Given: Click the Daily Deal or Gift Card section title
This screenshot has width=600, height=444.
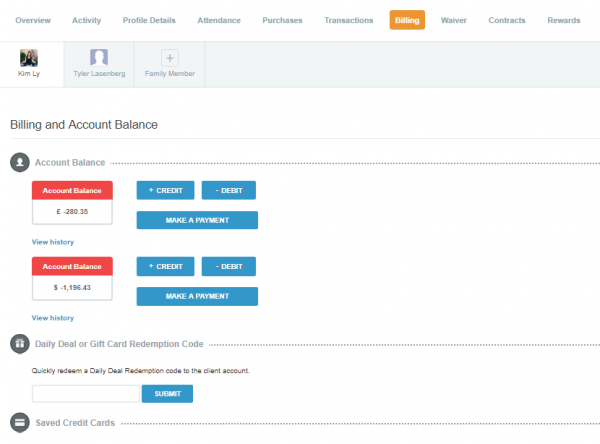Looking at the screenshot, I should coord(119,344).
